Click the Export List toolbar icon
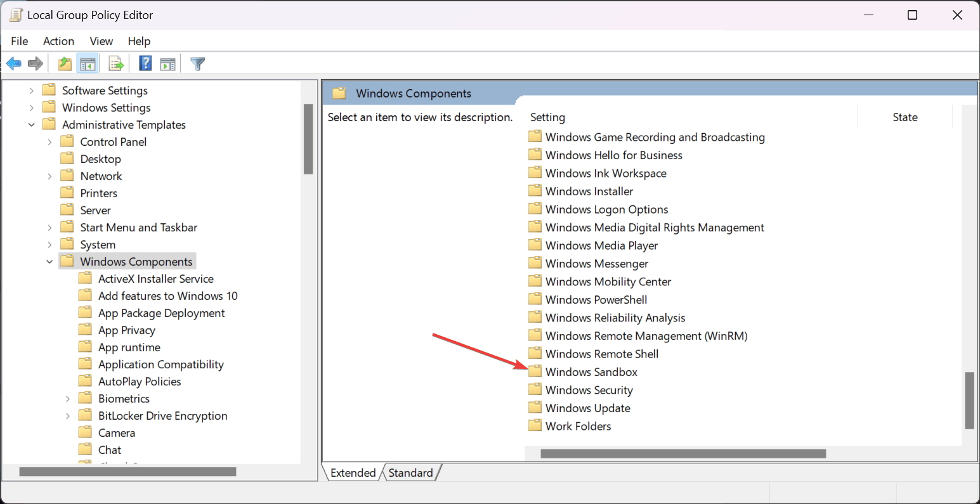The height and width of the screenshot is (504, 980). click(x=115, y=63)
